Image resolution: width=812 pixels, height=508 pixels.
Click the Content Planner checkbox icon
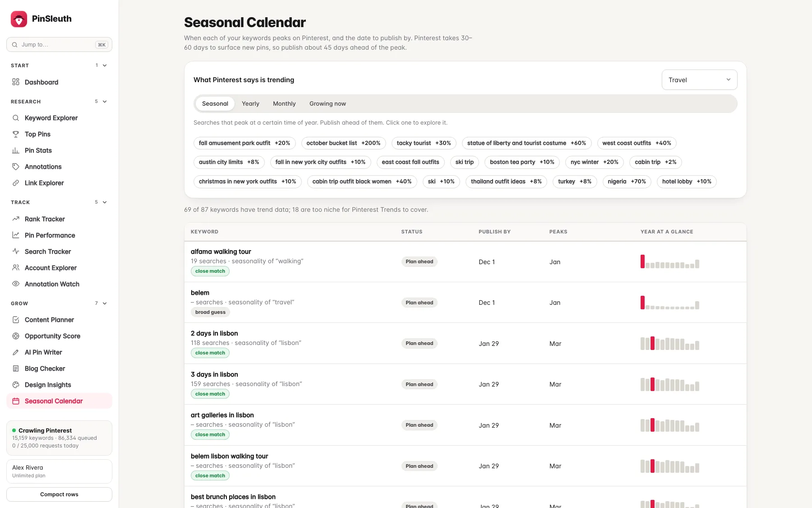[16, 320]
